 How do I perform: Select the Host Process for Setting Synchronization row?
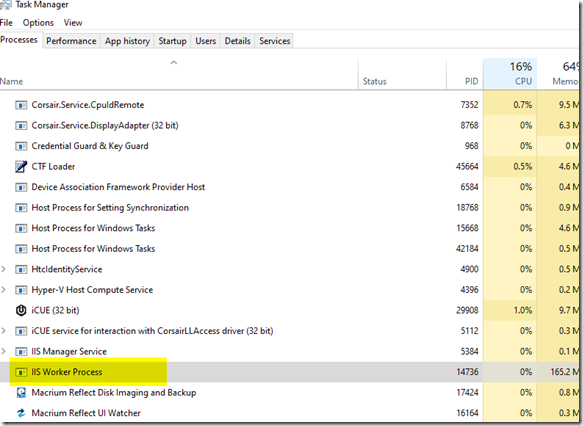tap(289, 207)
